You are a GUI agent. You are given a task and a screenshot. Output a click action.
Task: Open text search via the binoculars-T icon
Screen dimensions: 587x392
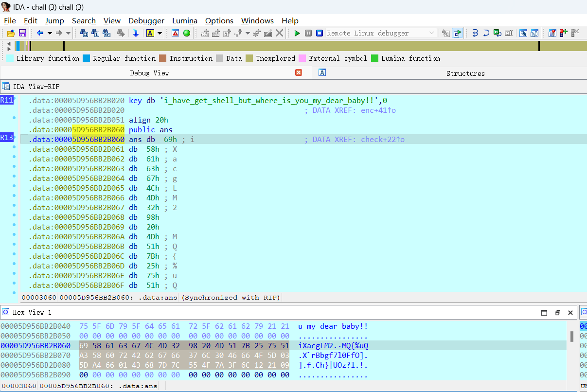[95, 33]
